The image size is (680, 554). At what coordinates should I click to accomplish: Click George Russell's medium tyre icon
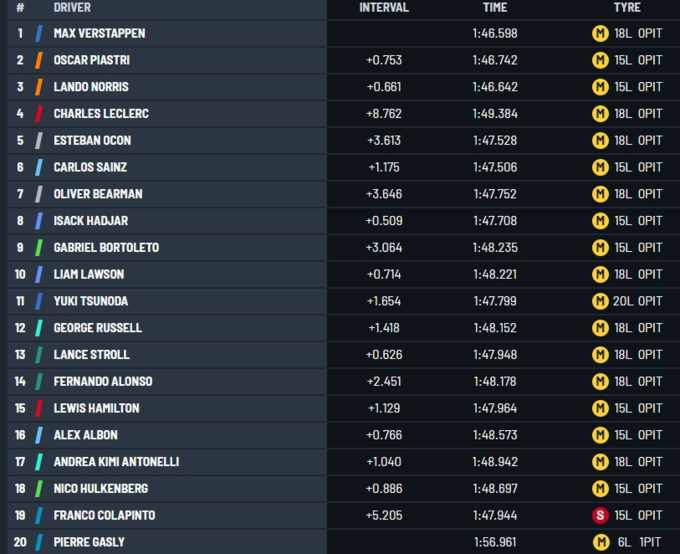point(600,328)
